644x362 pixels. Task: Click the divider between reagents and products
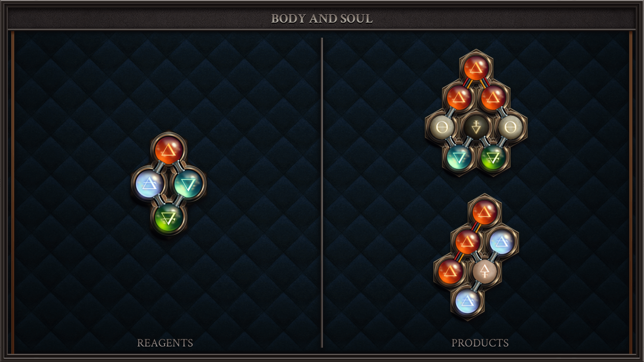pyautogui.click(x=322, y=192)
